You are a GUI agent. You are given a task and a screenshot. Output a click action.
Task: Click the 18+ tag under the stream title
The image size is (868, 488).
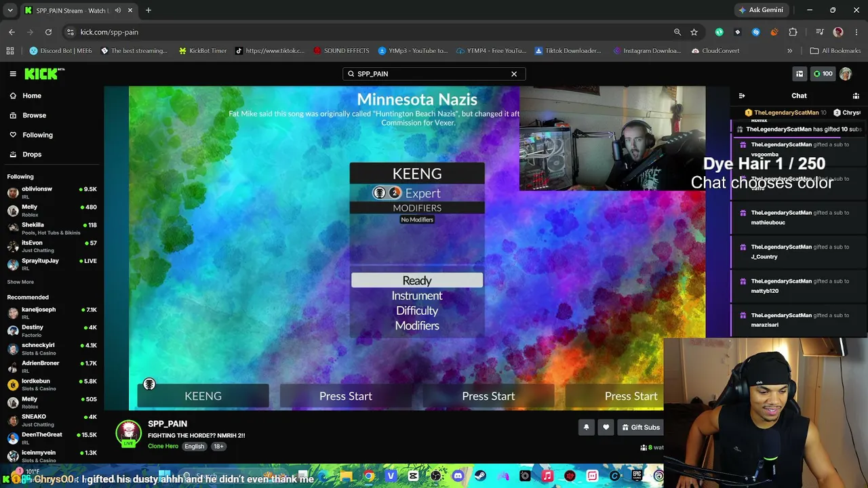click(218, 447)
